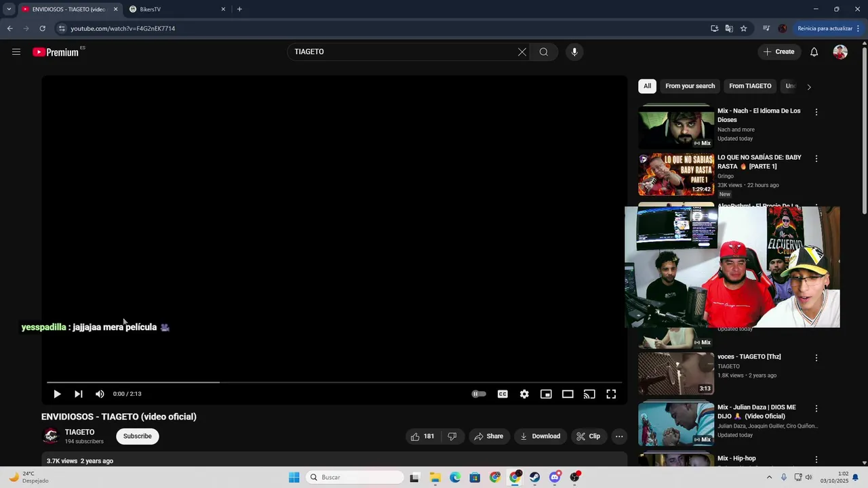Translate this page icon
Screen dimensions: 868x488
coord(729,28)
